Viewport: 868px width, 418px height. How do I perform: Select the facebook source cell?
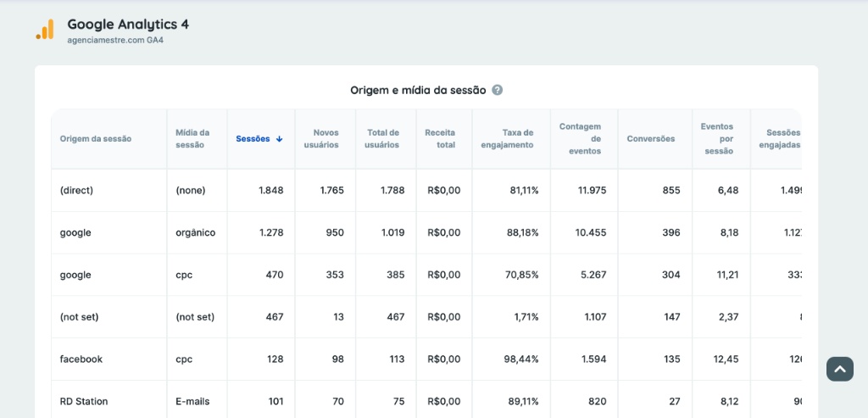click(x=81, y=359)
